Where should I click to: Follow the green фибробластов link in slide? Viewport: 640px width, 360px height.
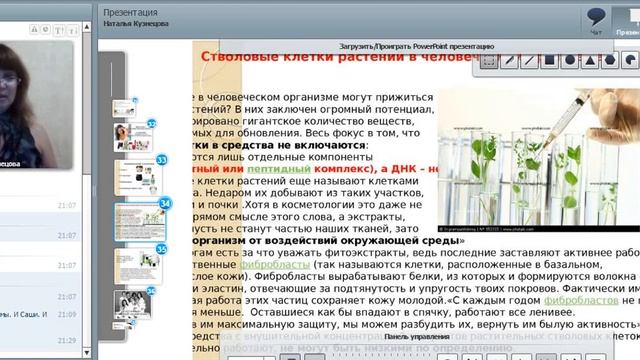(x=581, y=300)
